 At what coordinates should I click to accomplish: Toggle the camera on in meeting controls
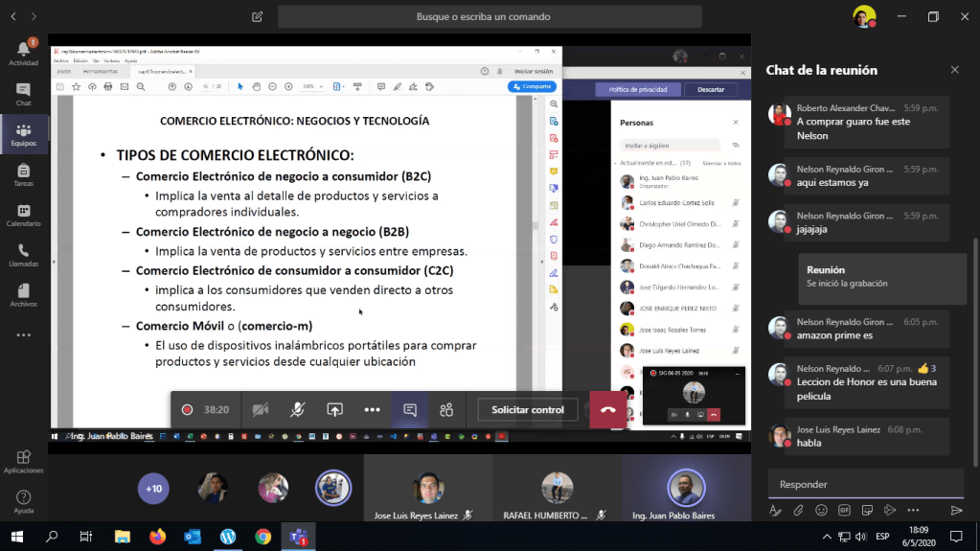pyautogui.click(x=260, y=410)
